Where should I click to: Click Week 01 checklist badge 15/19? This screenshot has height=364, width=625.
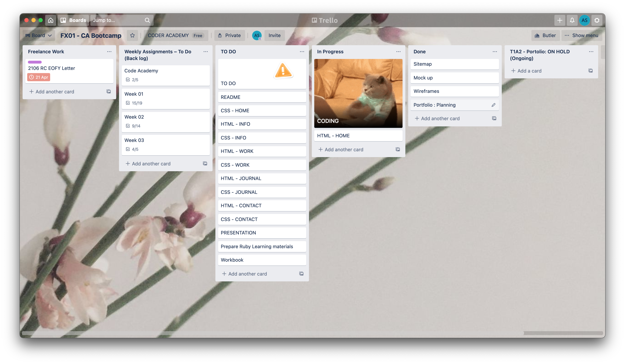point(134,103)
